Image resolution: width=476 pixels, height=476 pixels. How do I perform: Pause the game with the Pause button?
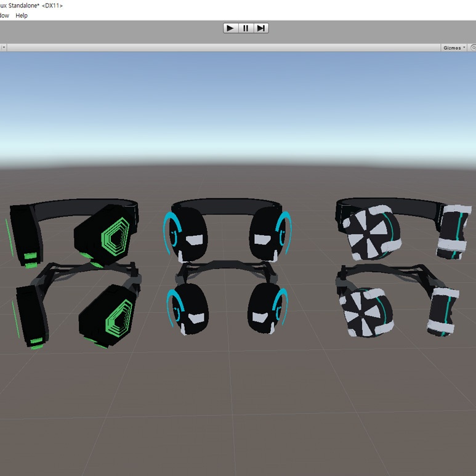coord(246,28)
